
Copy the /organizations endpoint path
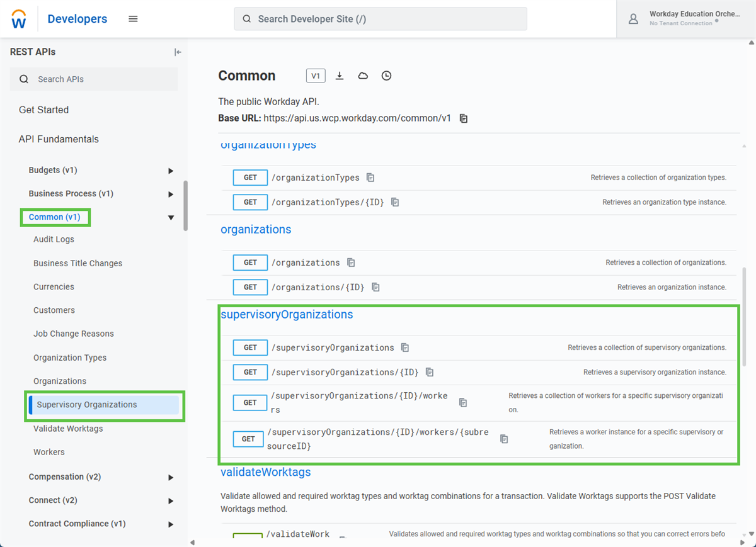pos(351,262)
